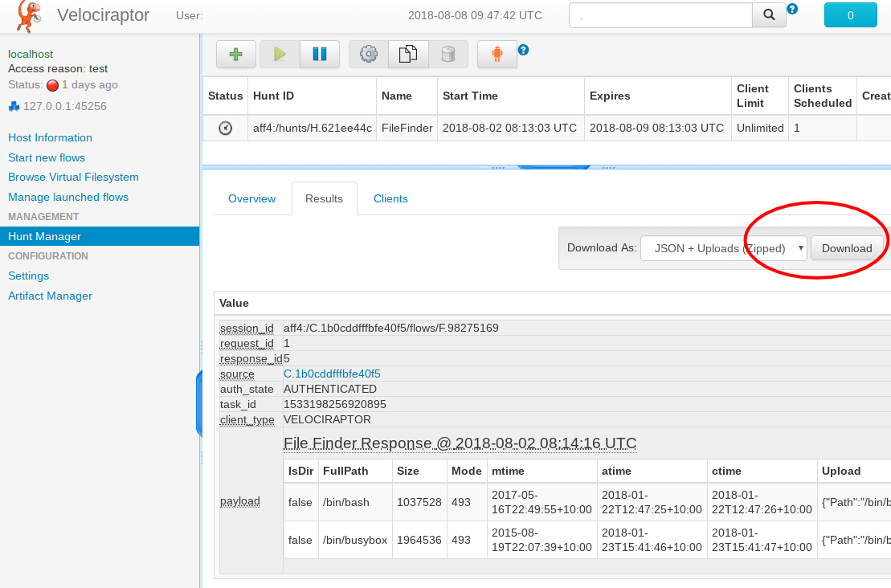Click source client link C.1b0cddfffbfe40f5
Viewport: 891px width, 588px height.
[x=332, y=374]
